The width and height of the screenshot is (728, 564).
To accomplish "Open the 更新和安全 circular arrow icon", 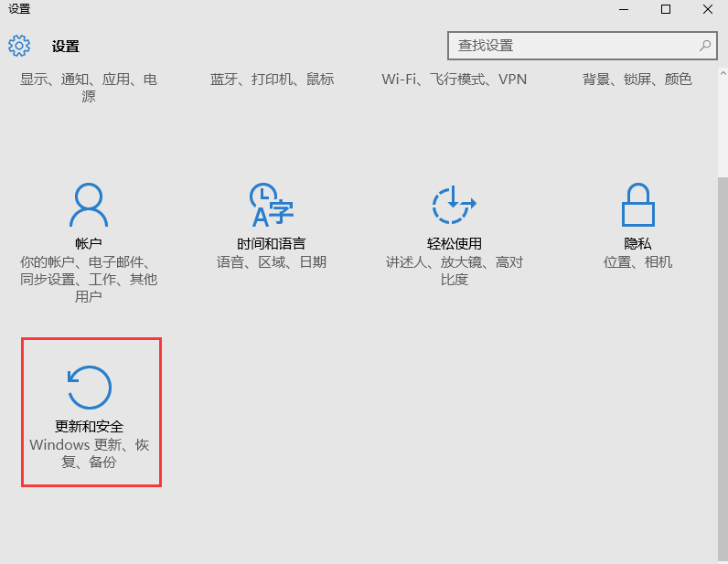I will pyautogui.click(x=90, y=388).
